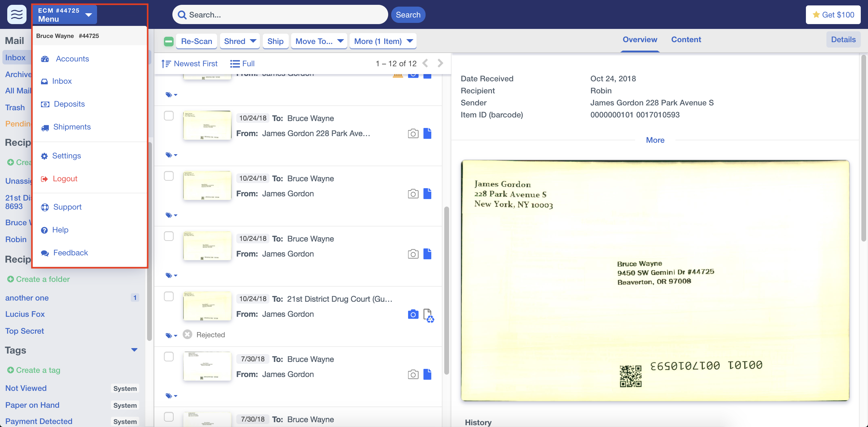Open the Lucius Fox folder

[25, 314]
